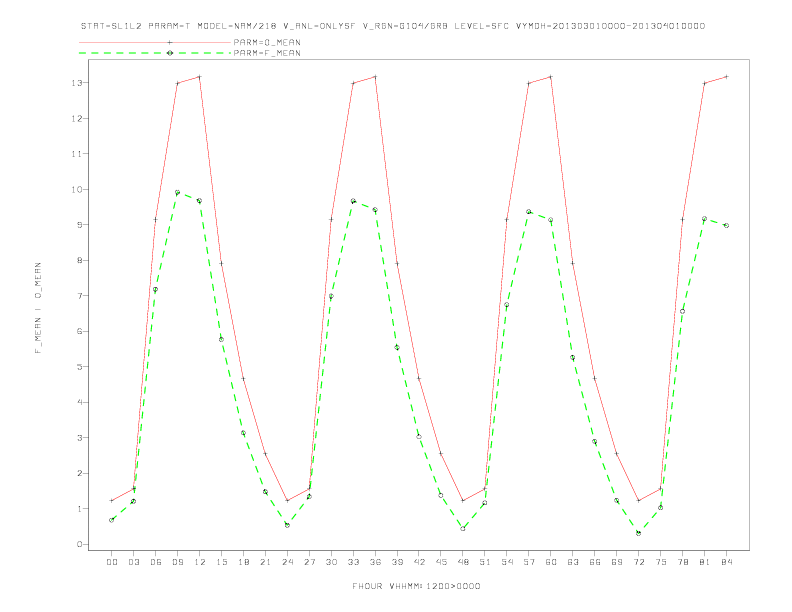Image resolution: width=792 pixels, height=612 pixels.
Task: Click x-axis forecast hour label 81
Action: (705, 562)
